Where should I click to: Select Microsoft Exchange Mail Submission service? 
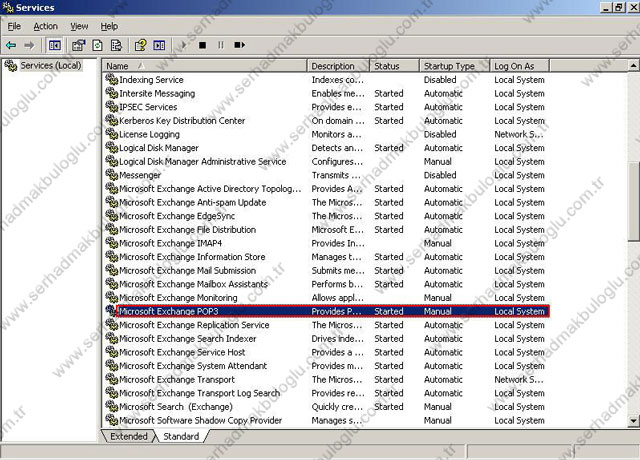(x=187, y=270)
